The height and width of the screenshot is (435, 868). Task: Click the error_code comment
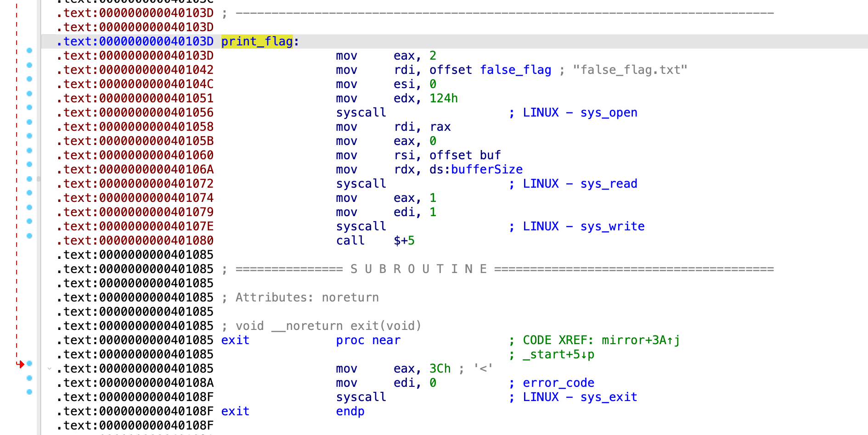(x=558, y=383)
